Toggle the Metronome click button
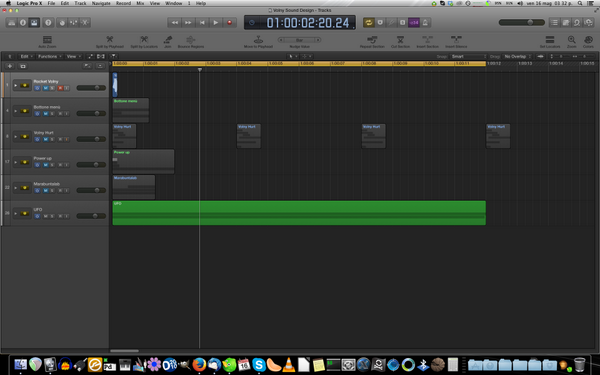This screenshot has width=600, height=375. point(425,23)
